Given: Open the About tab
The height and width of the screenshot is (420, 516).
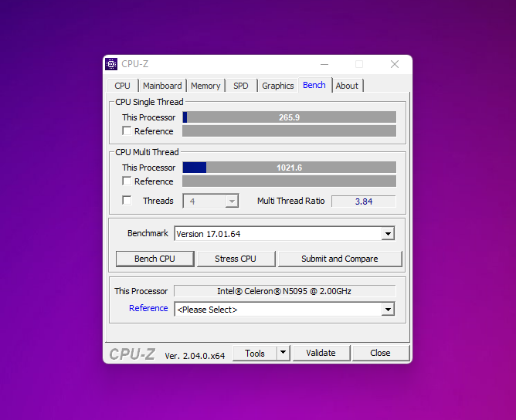Looking at the screenshot, I should 347,86.
